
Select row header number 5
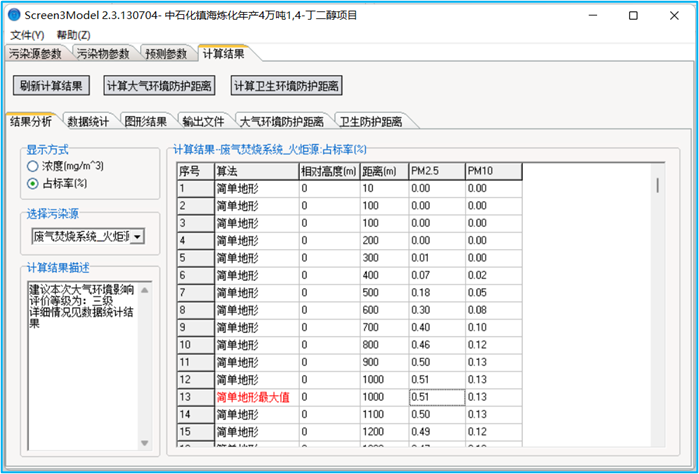click(195, 258)
